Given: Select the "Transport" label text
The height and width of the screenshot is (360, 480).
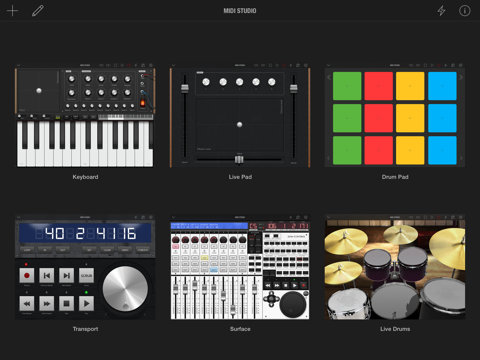Looking at the screenshot, I should (x=85, y=329).
